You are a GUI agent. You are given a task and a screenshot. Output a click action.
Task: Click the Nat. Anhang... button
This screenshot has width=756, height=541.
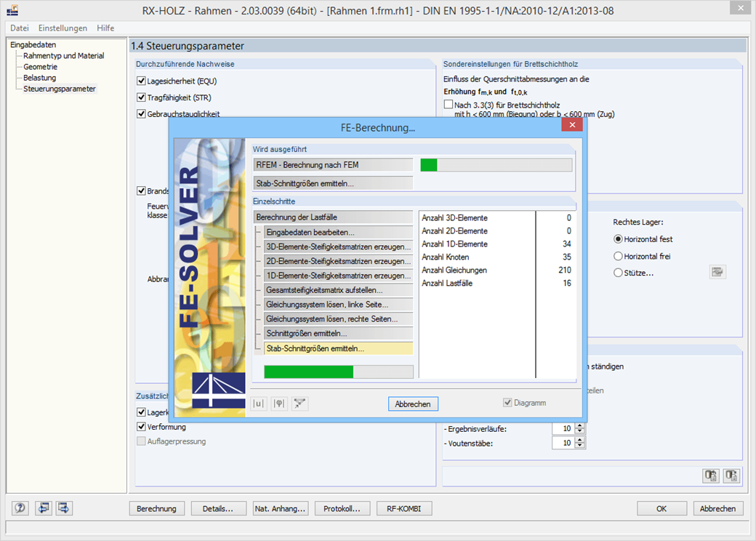280,509
